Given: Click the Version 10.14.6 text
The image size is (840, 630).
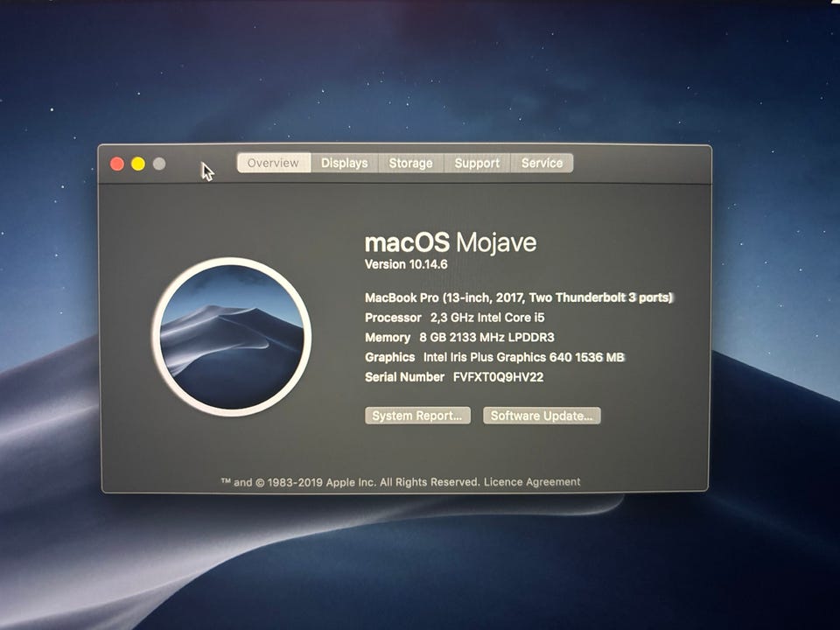Looking at the screenshot, I should click(406, 264).
